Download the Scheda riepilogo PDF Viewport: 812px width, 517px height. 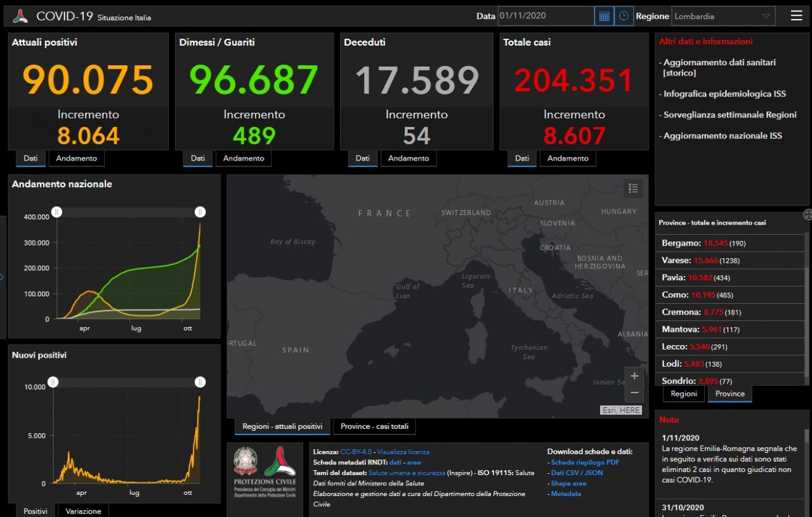click(585, 462)
